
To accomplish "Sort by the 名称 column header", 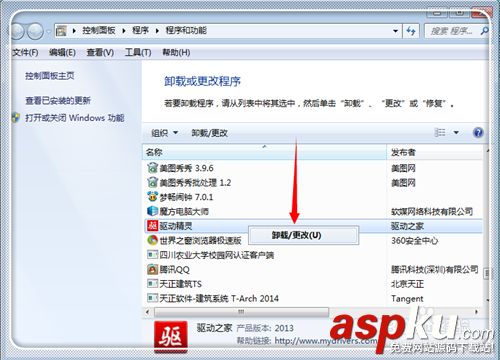I will (264, 152).
